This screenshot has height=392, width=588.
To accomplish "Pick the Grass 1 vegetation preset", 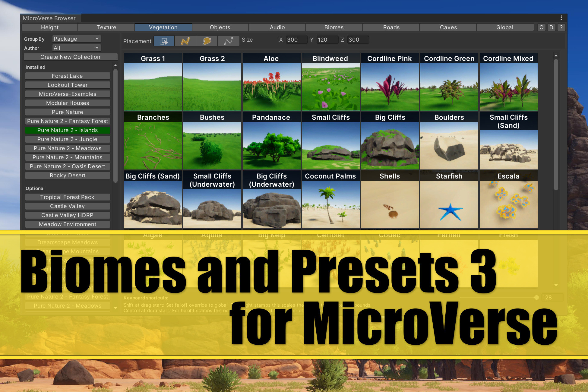I will (153, 82).
